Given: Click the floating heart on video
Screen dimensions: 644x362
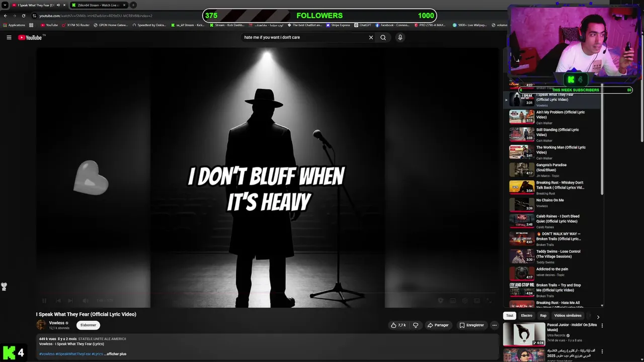Looking at the screenshot, I should point(91,177).
